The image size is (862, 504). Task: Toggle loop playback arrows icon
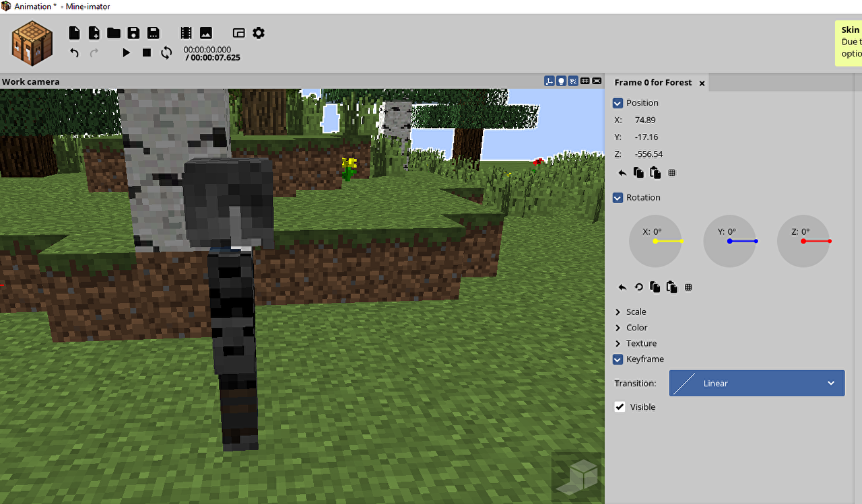[166, 52]
